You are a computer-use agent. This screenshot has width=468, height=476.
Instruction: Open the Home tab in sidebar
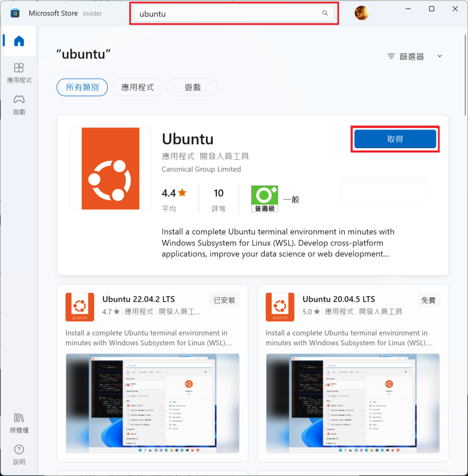[19, 41]
